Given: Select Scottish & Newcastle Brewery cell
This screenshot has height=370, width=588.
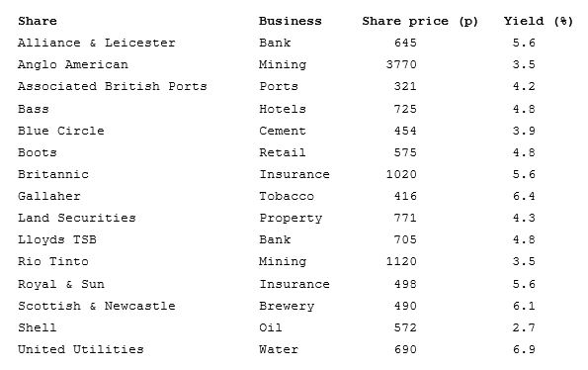Looking at the screenshot, I should (287, 307).
